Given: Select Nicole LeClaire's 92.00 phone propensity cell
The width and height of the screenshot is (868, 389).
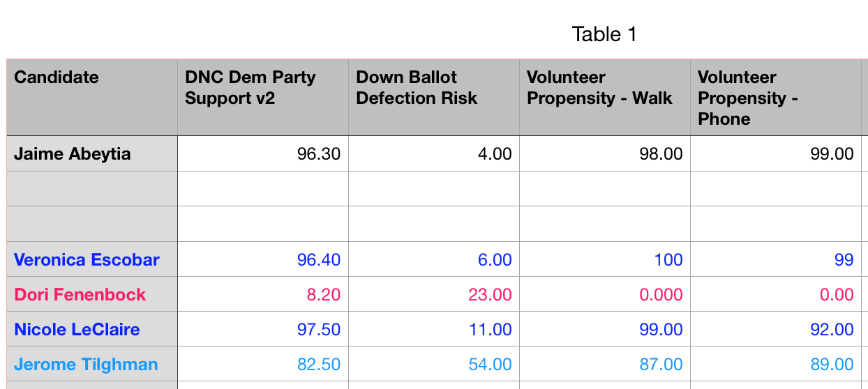Looking at the screenshot, I should (x=775, y=330).
